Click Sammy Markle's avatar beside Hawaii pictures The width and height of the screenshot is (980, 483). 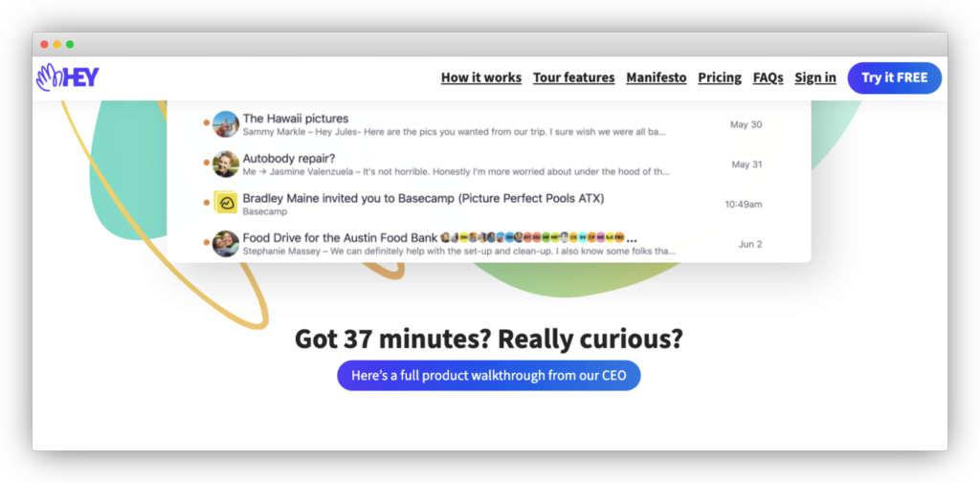[226, 124]
